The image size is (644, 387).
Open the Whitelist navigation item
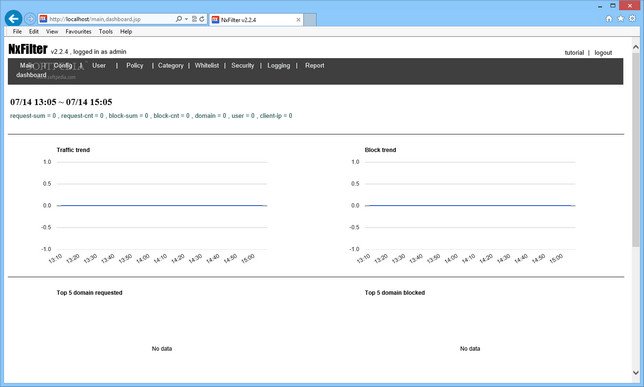pyautogui.click(x=207, y=65)
